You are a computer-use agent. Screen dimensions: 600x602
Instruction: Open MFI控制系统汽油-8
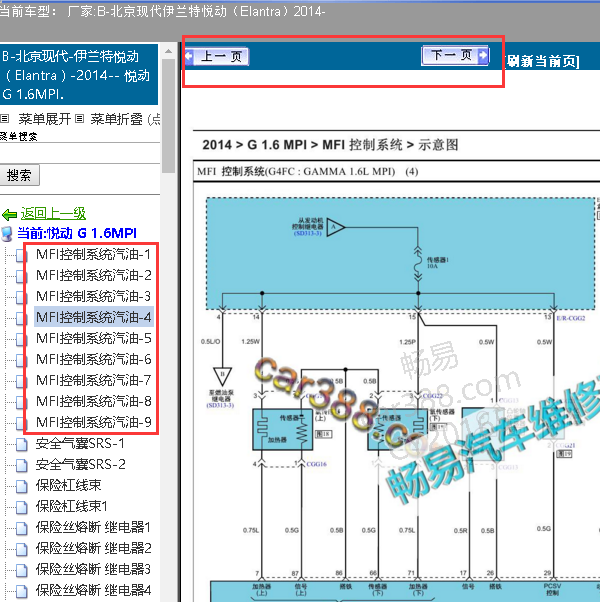coord(94,401)
